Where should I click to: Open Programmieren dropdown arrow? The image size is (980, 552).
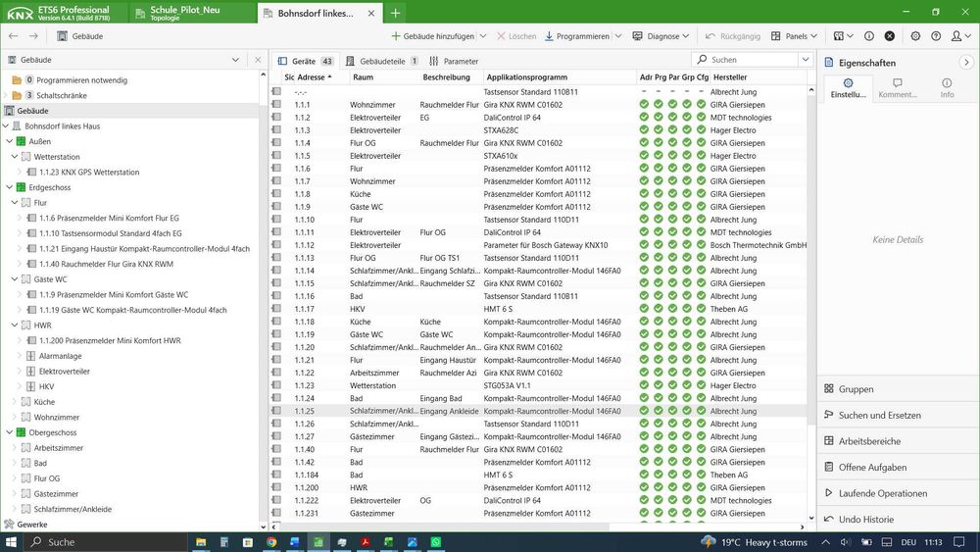coord(618,36)
